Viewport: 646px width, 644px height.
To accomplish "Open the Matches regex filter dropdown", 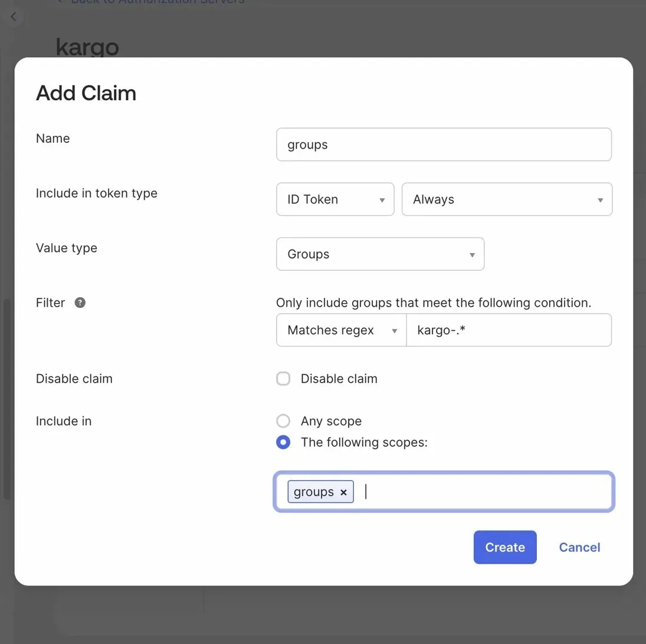I will point(341,330).
